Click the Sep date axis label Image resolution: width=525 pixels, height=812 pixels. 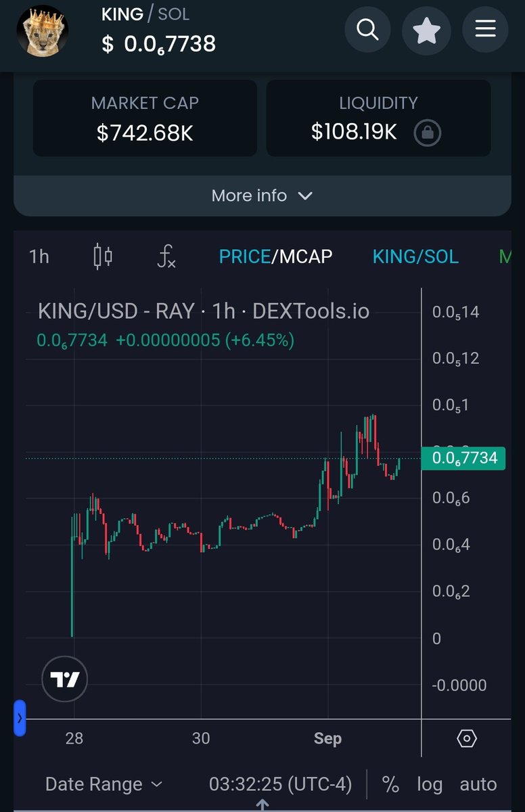click(327, 738)
